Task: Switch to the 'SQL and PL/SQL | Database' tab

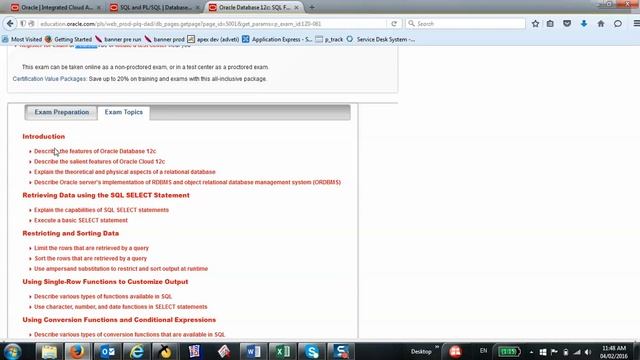Action: point(154,8)
